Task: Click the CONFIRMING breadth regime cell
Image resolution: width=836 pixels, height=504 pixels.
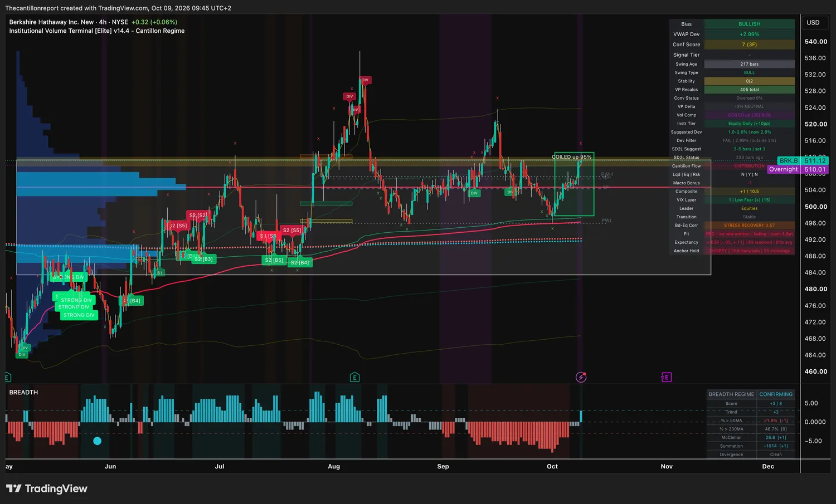Action: pos(776,394)
